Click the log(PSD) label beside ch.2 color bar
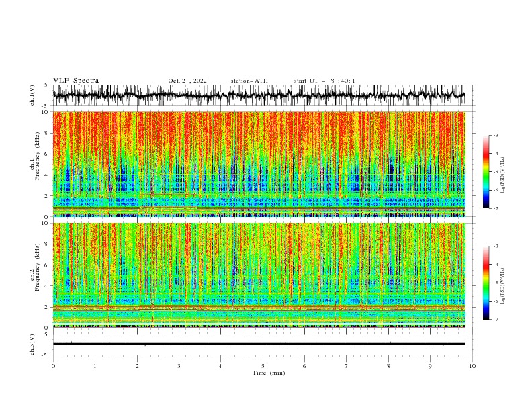Viewport: 532px width, 411px height. (503, 286)
